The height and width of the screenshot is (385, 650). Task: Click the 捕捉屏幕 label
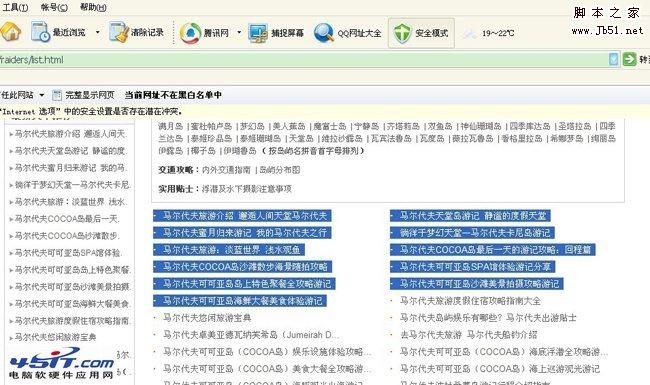(x=287, y=33)
